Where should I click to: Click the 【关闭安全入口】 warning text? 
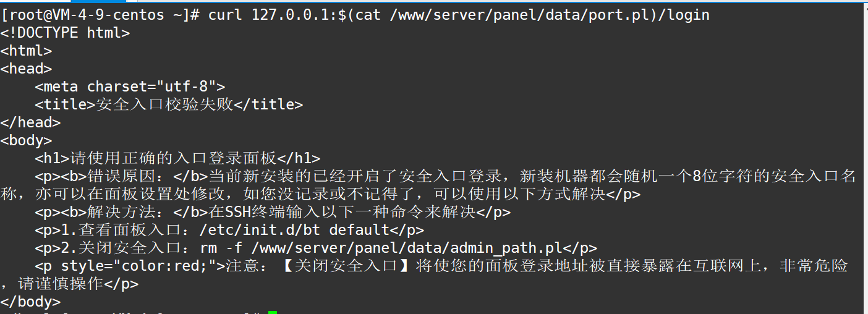346,266
